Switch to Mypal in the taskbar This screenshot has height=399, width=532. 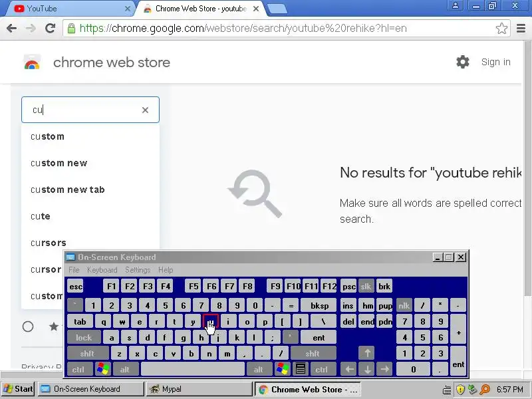pos(200,389)
